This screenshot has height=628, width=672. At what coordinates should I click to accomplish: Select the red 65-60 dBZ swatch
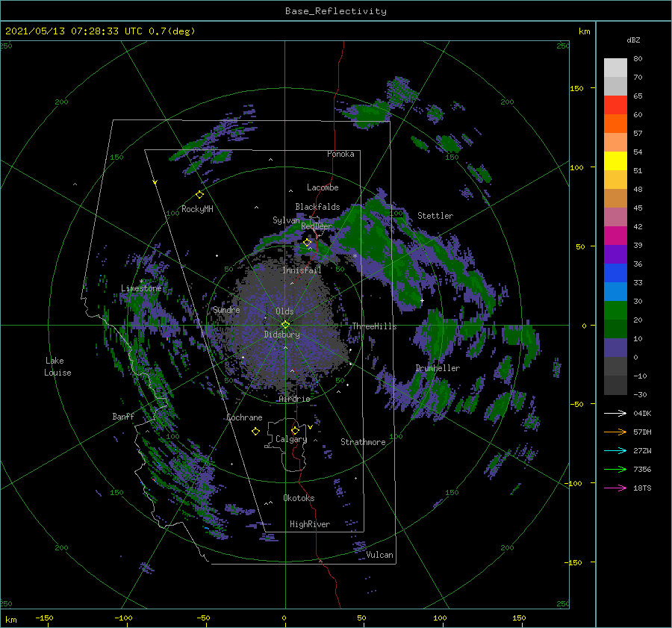(x=615, y=105)
